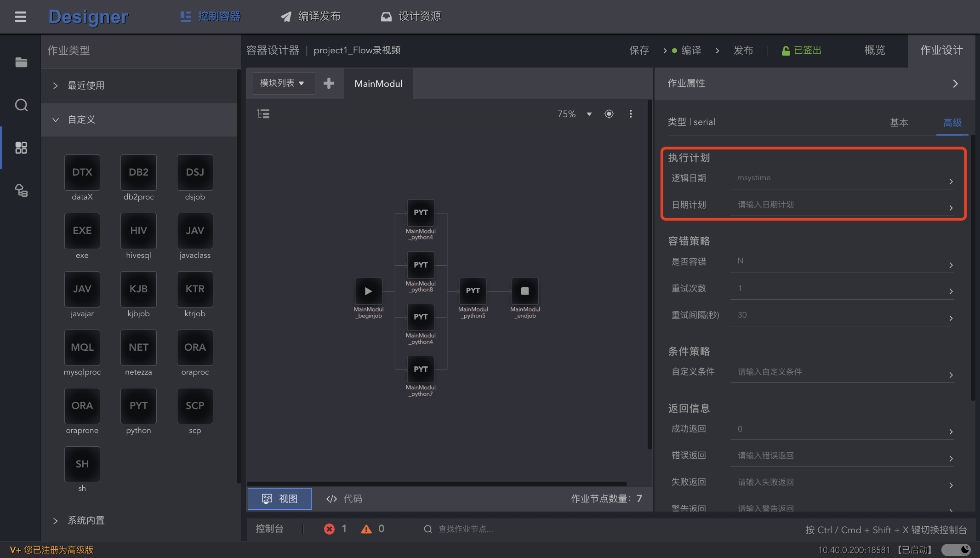Click the search magnifier sidebar icon
This screenshot has width=980, height=558.
pos(21,105)
